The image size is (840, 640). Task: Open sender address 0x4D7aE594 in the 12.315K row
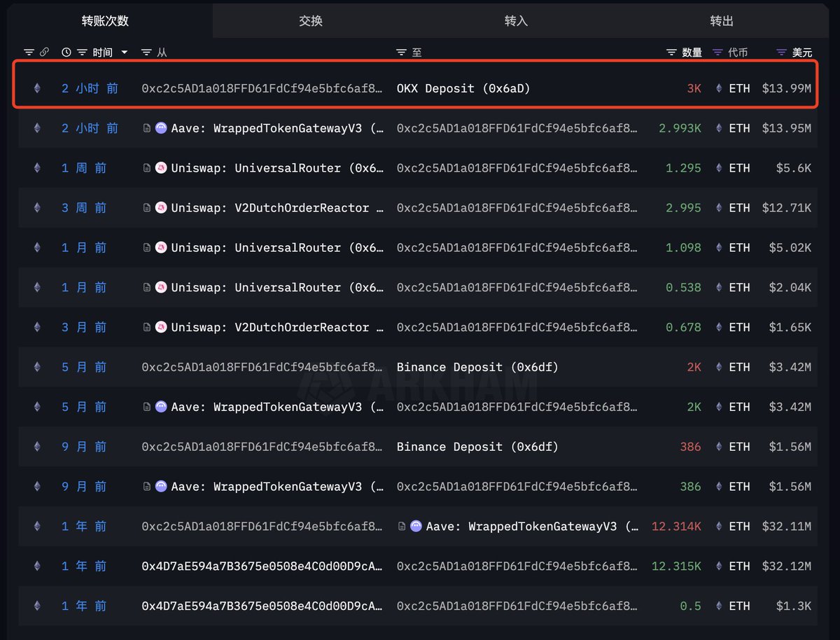[262, 566]
